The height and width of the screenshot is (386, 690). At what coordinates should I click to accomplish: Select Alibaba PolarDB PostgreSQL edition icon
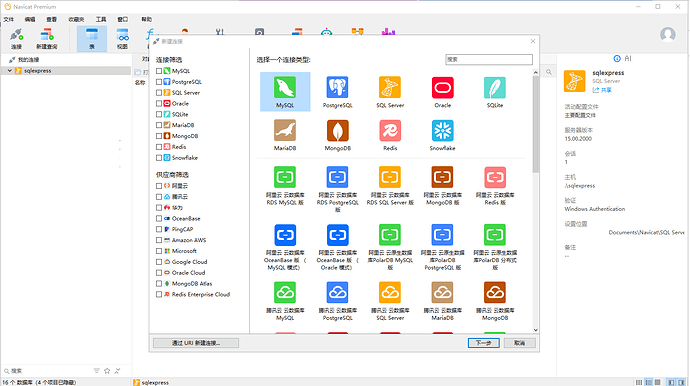tap(442, 235)
